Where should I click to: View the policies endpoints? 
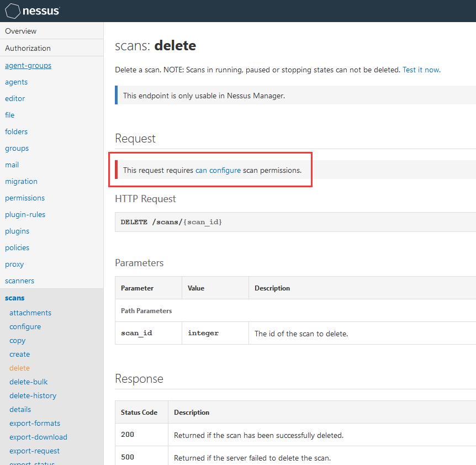click(17, 247)
